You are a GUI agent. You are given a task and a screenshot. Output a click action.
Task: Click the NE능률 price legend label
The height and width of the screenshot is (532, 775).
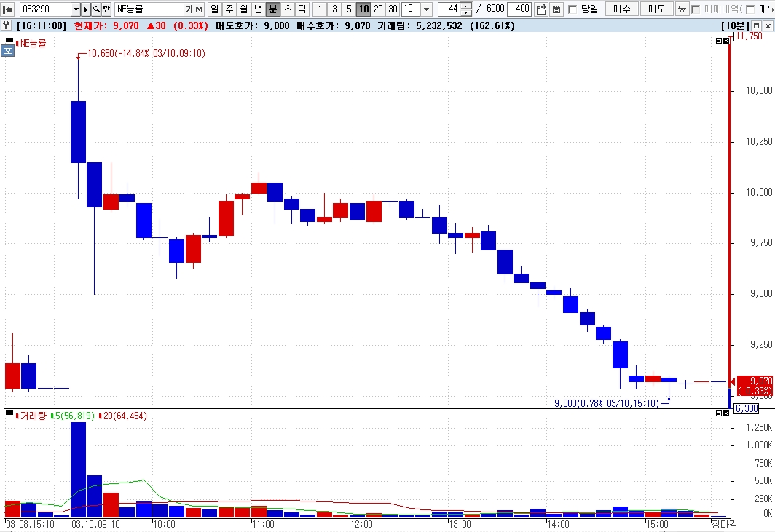(x=33, y=44)
